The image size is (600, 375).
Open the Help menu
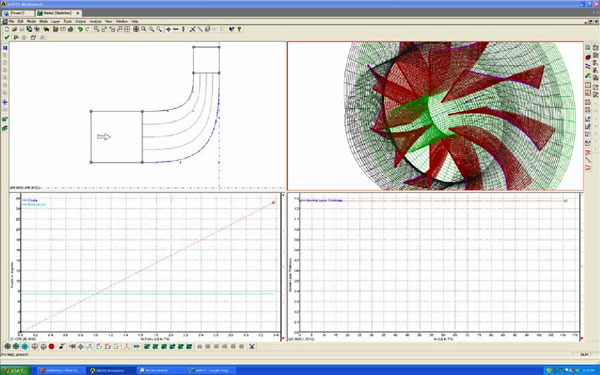(x=135, y=21)
